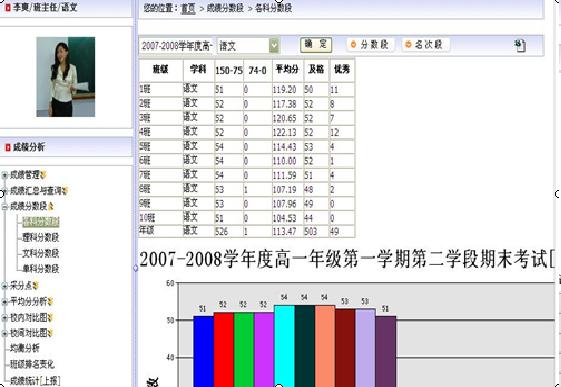The height and width of the screenshot is (387, 561).
Task: Click the 2007-2008学年度 exam input field
Action: tap(177, 46)
